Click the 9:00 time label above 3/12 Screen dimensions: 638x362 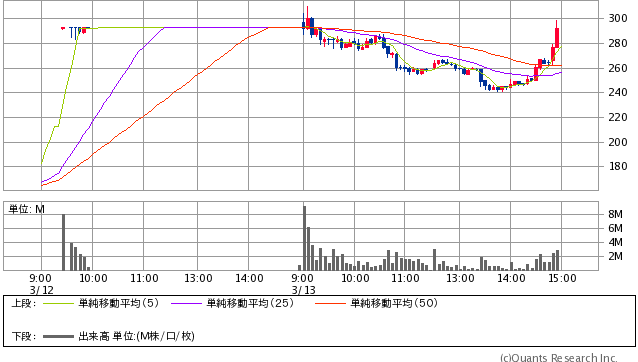tap(40, 279)
